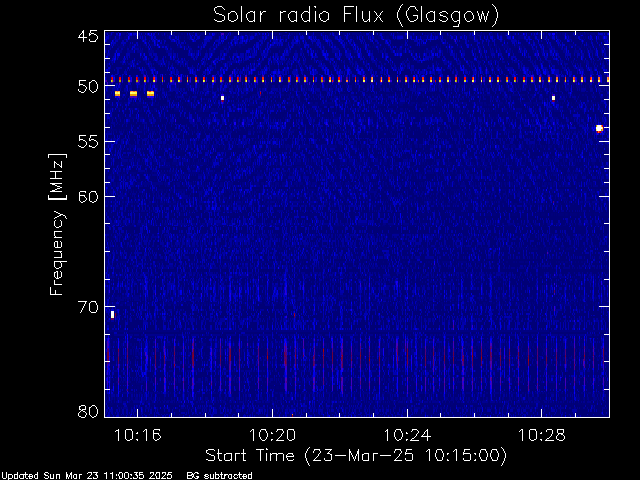This screenshot has width=640, height=480.
Task: Click the 'Start Time (23-Mar-25 10:15:00)' label
Action: point(356,456)
